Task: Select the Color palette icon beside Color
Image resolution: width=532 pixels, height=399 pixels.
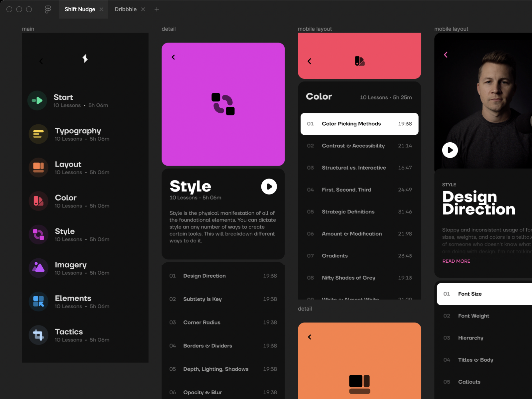Action: click(37, 201)
